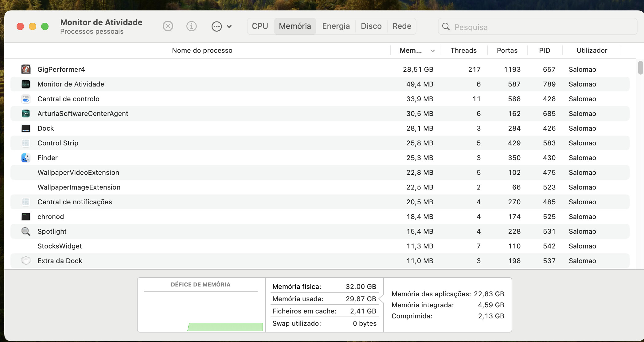
Task: Click Dock ports value 284
Action: click(x=514, y=128)
